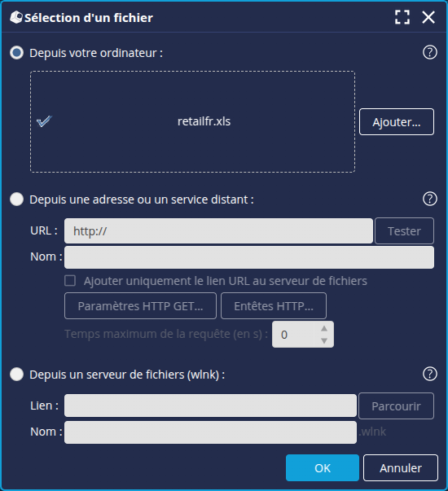Close the file selection dialog

(428, 17)
